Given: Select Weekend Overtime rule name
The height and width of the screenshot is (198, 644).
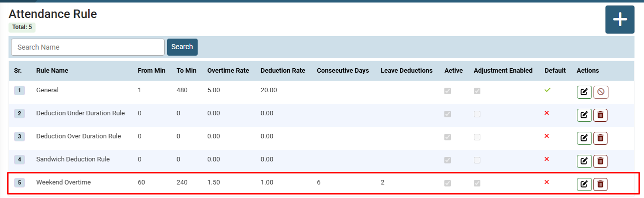Looking at the screenshot, I should pos(64,182).
